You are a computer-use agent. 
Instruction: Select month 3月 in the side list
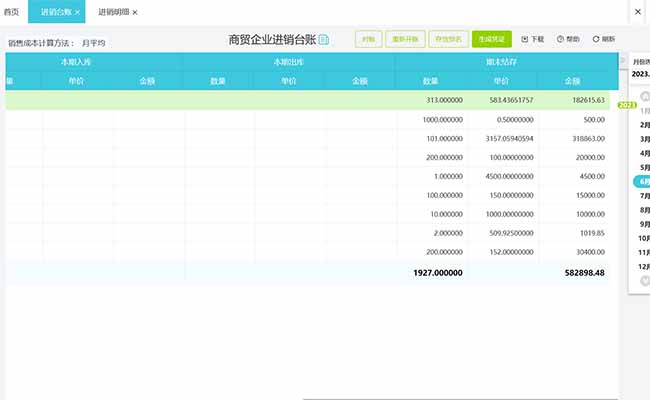click(x=645, y=139)
